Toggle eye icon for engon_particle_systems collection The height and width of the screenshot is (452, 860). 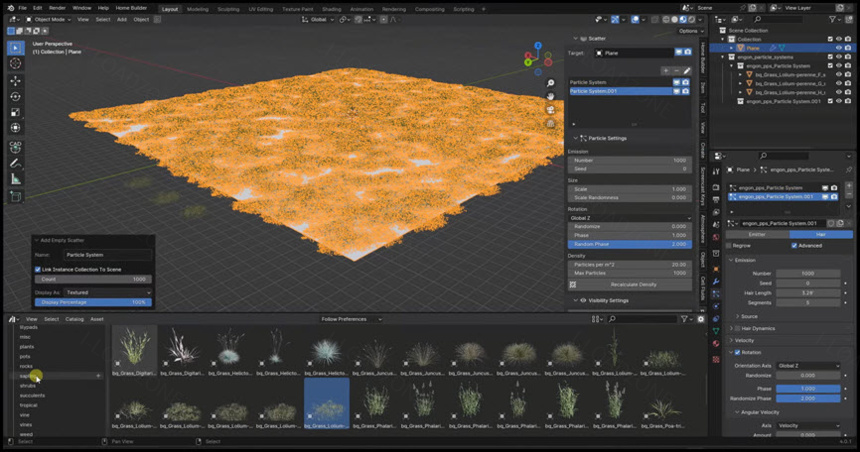(x=839, y=57)
